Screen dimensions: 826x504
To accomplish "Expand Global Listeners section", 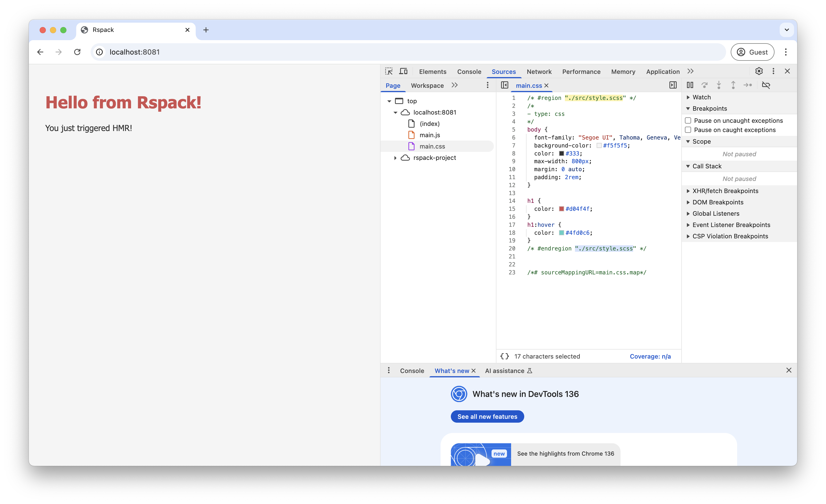I will (688, 214).
